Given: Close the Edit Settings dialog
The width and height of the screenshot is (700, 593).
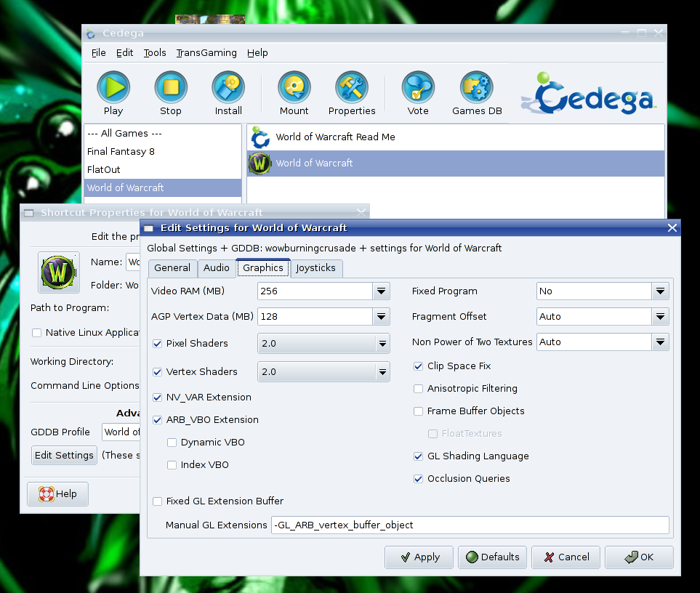Looking at the screenshot, I should (x=672, y=228).
